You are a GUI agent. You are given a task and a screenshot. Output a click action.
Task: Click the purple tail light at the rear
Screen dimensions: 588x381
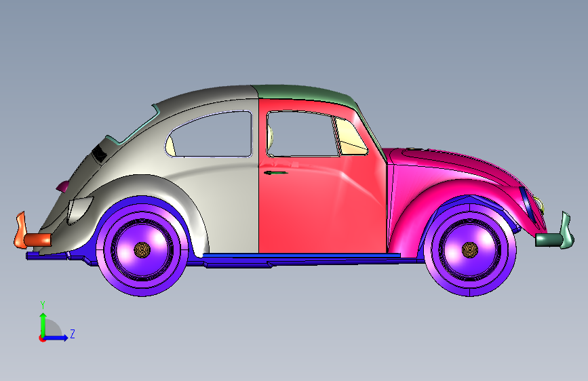tap(63, 186)
